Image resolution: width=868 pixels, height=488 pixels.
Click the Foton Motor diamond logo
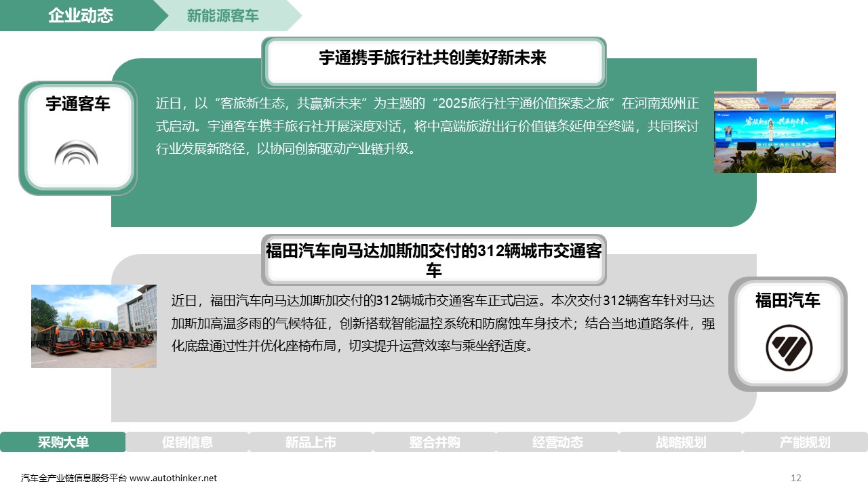(x=789, y=348)
